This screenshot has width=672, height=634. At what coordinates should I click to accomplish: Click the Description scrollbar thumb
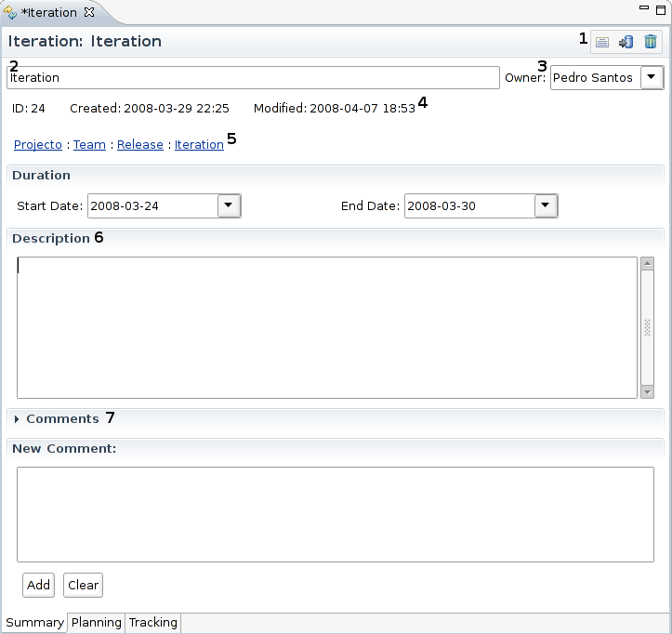647,327
